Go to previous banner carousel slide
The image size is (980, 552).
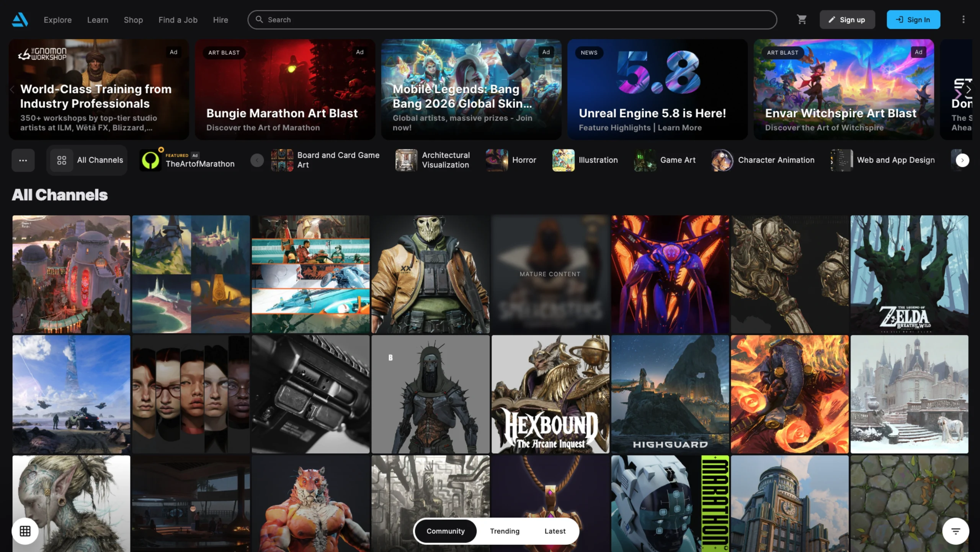tap(12, 90)
